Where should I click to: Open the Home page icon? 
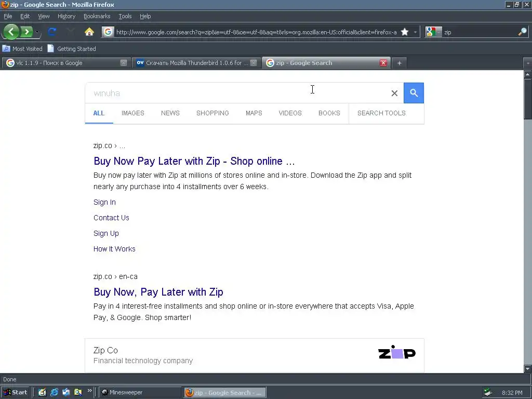89,32
